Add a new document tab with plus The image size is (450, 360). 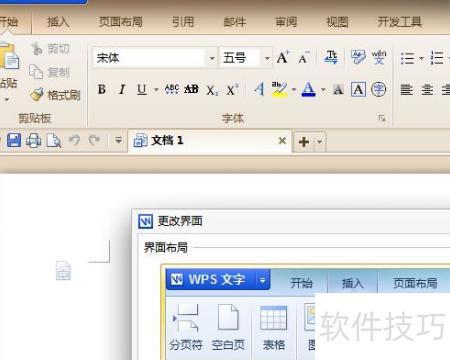coord(304,142)
